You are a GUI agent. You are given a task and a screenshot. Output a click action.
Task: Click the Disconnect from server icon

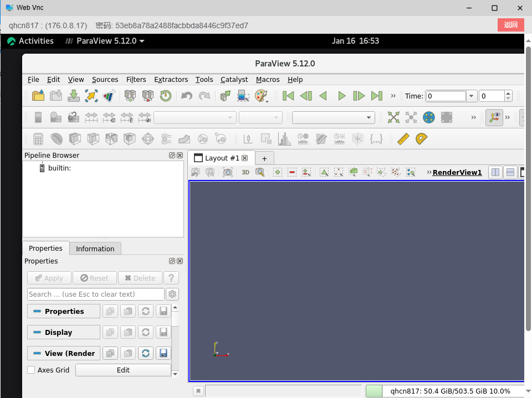coord(148,96)
